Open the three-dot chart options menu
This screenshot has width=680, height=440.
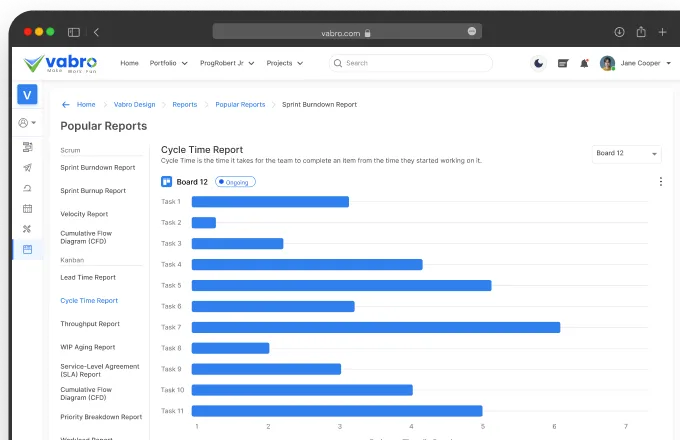pyautogui.click(x=660, y=182)
